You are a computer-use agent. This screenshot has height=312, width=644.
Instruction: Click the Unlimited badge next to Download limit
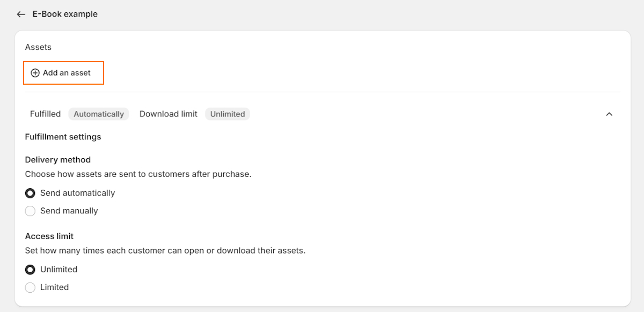coord(228,114)
